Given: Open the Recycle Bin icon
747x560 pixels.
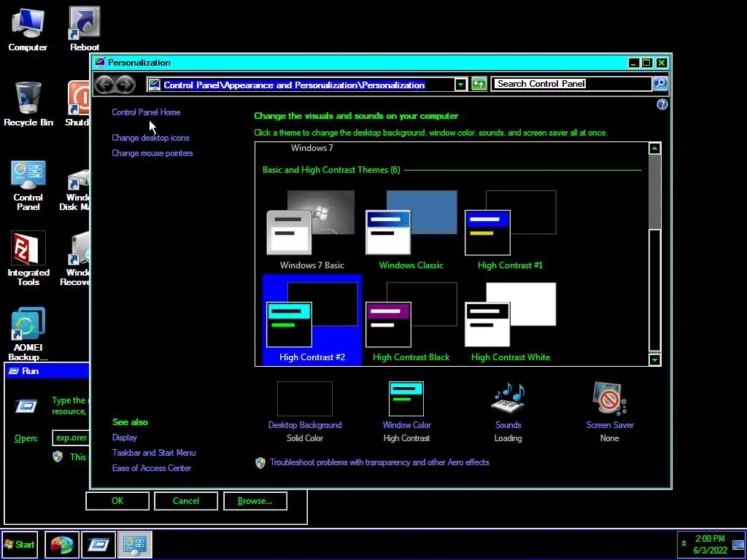Looking at the screenshot, I should tap(28, 104).
